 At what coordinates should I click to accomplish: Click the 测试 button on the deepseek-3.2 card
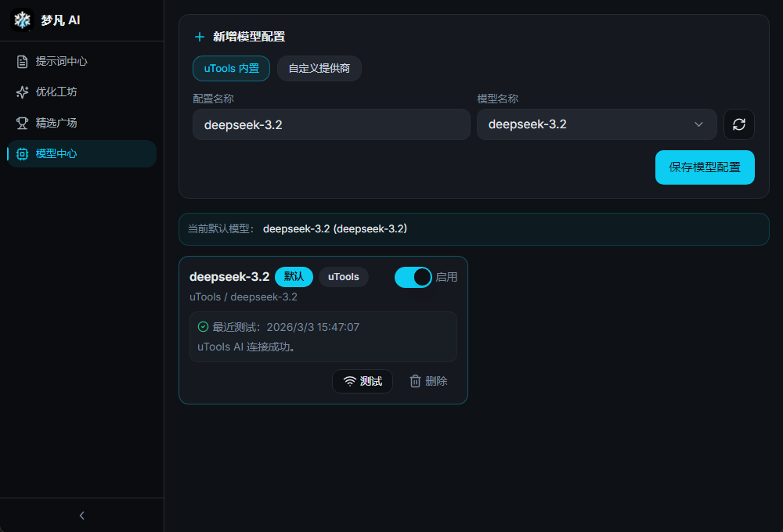coord(362,381)
